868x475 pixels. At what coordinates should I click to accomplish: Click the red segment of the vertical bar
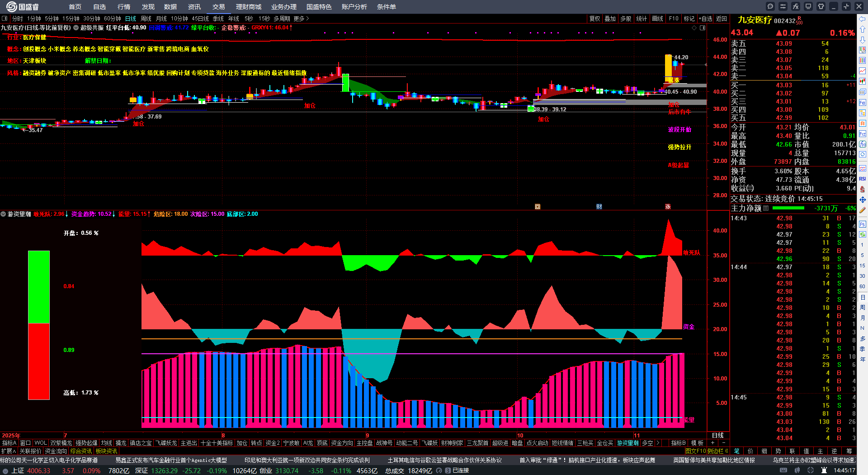39,361
